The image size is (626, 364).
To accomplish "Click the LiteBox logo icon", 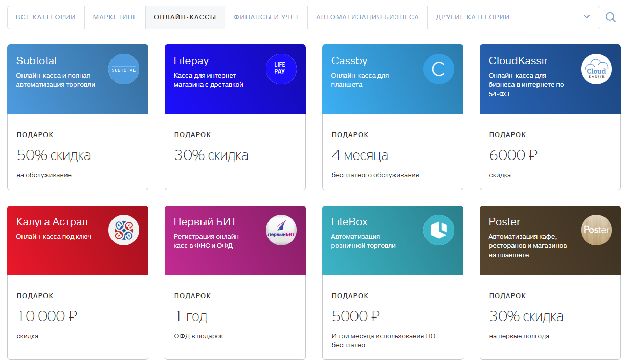I will pos(439,230).
